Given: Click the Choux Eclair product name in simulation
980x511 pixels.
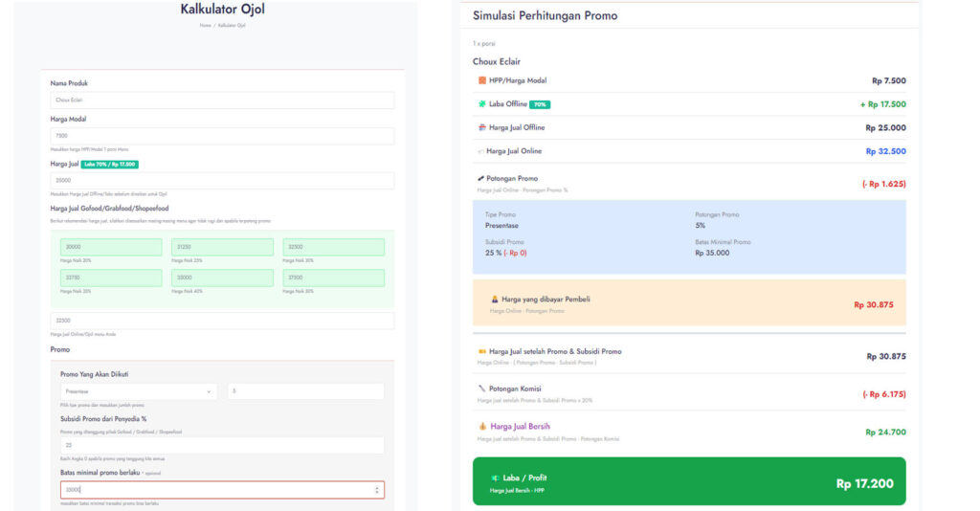Looking at the screenshot, I should 497,61.
